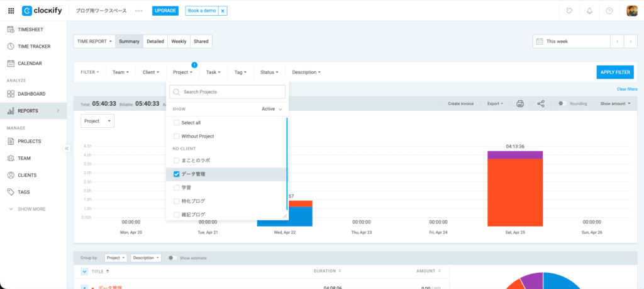Go to Calendar in the sidebar

tap(30, 64)
